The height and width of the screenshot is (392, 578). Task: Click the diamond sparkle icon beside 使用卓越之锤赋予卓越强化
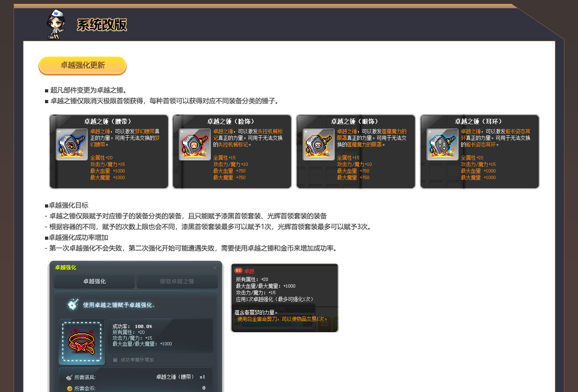tap(73, 305)
